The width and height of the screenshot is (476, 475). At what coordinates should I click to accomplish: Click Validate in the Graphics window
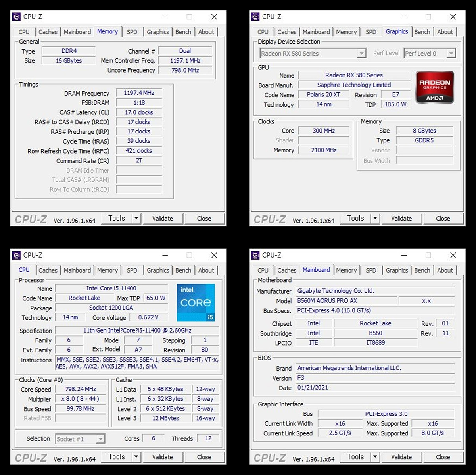pyautogui.click(x=401, y=218)
